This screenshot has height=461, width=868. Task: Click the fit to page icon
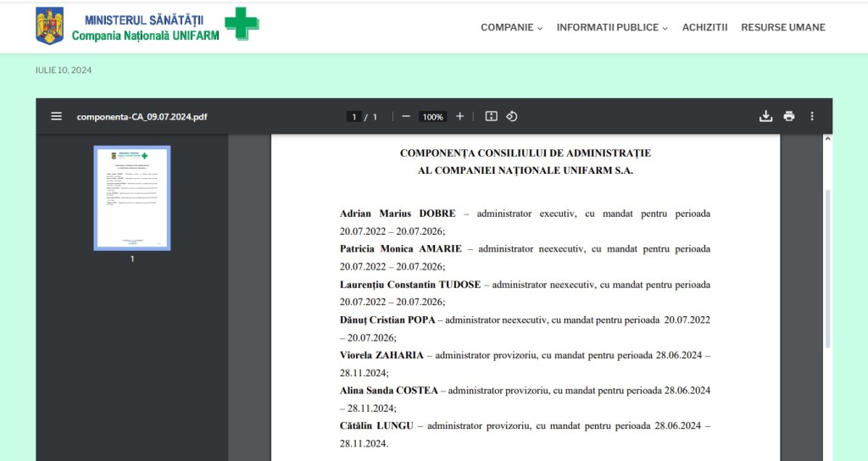(491, 116)
